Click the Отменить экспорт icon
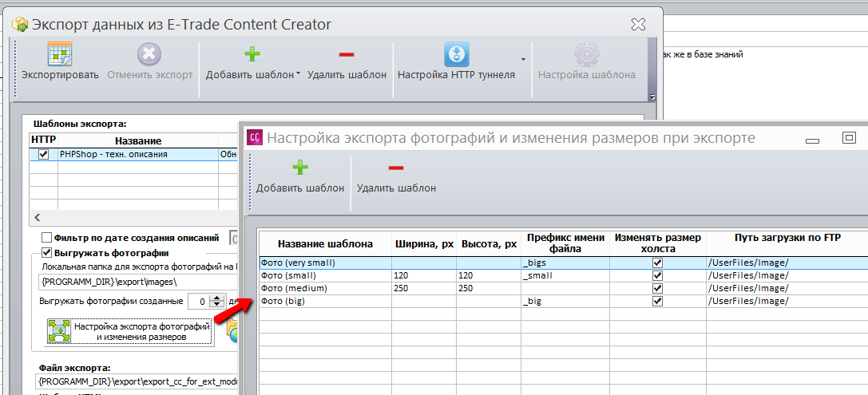Screen dimensions: 868x395 click(149, 54)
